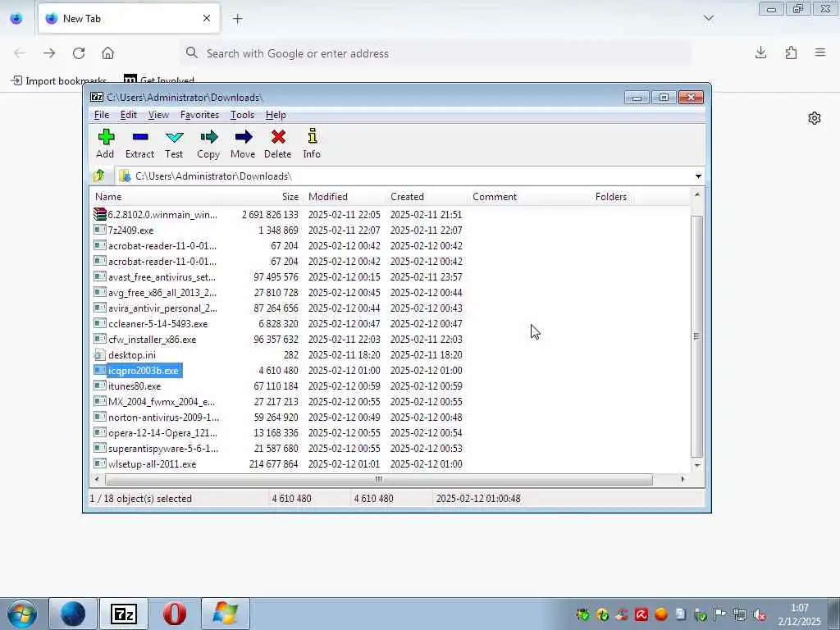Viewport: 840px width, 630px height.
Task: Click the 7-Zip path address field
Action: pos(404,176)
